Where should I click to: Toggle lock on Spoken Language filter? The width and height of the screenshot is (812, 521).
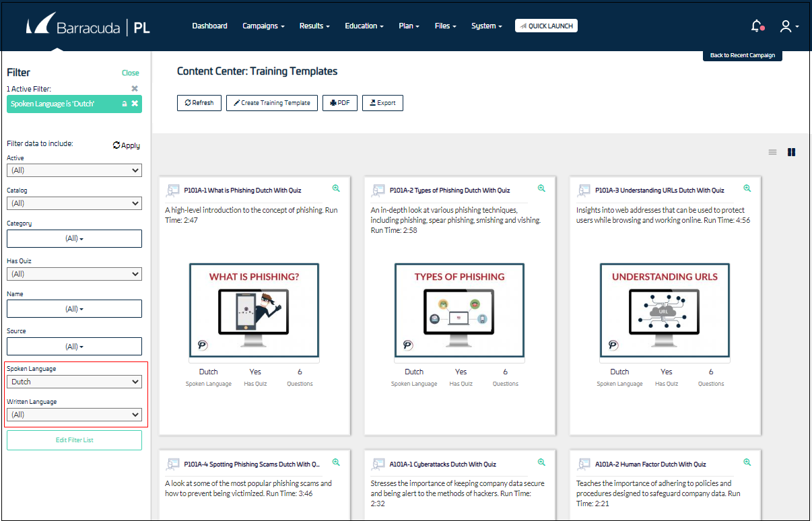coord(124,104)
